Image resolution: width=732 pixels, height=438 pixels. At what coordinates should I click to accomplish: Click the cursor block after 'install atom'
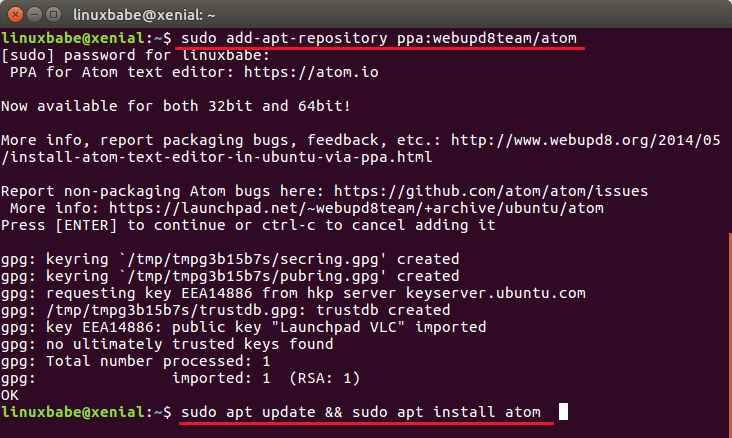click(563, 412)
